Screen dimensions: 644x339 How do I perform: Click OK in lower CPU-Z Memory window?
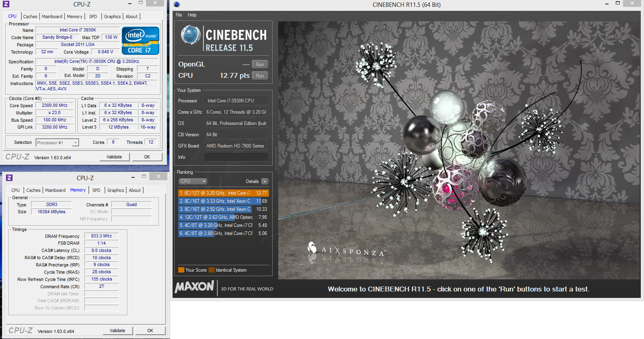point(150,331)
